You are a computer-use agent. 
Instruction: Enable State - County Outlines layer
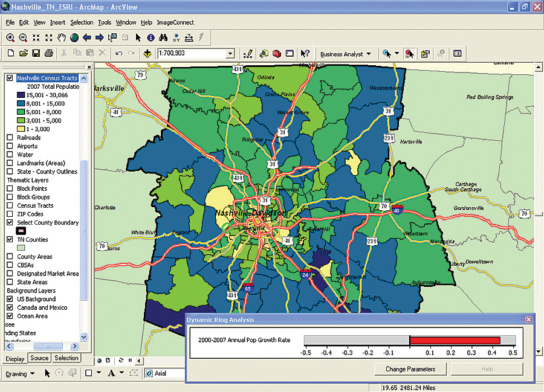10,172
